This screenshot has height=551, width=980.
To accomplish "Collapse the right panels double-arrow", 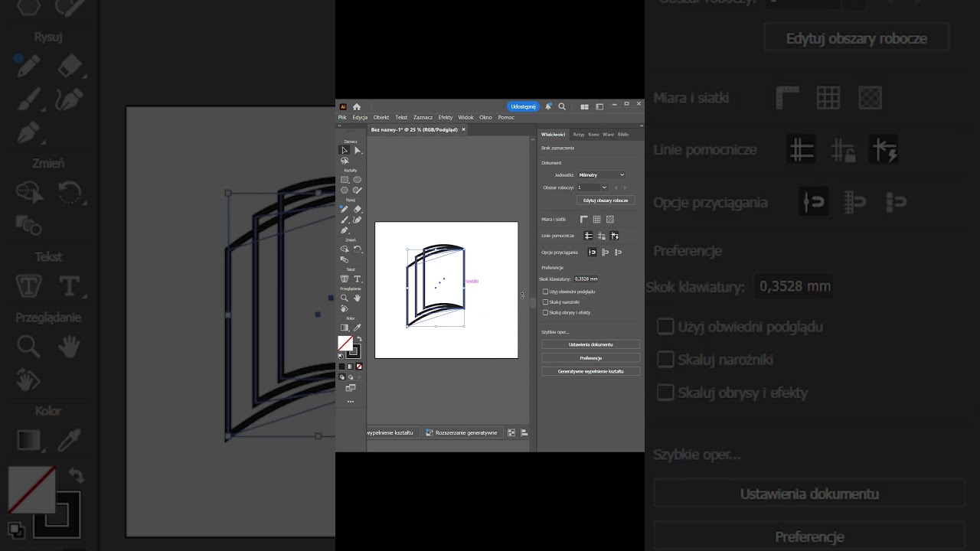I will 642,126.
